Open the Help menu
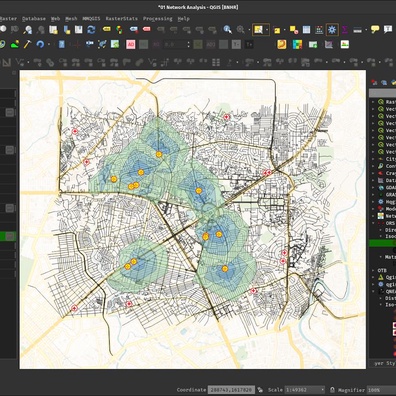396x396 pixels. [183, 19]
